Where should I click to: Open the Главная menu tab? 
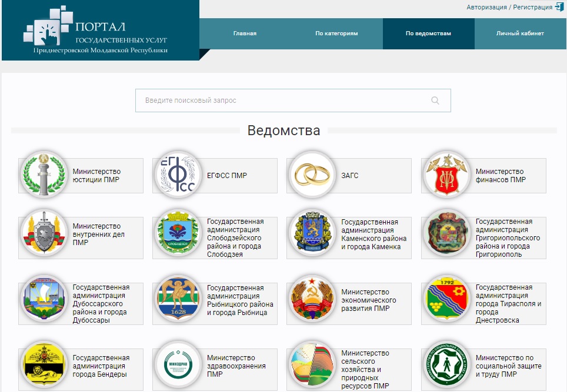pyautogui.click(x=245, y=33)
